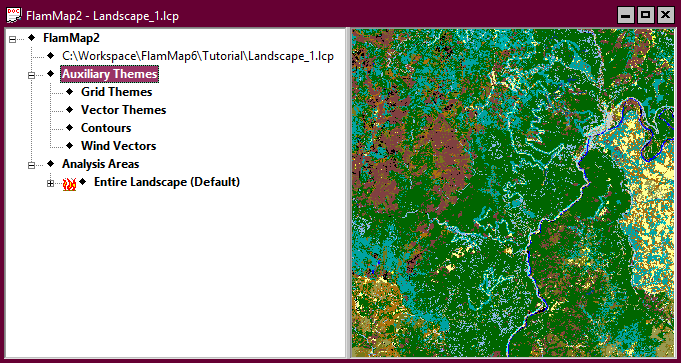
Task: Collapse the Auxiliary Themes branch
Action: click(x=31, y=75)
